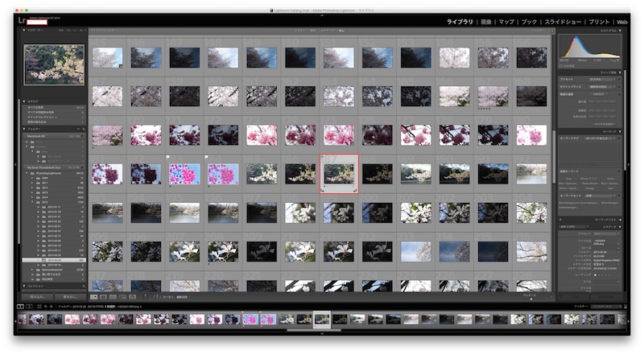The image size is (644, 355).
Task: Toggle flag on thumbnail 184
Action: [206, 157]
